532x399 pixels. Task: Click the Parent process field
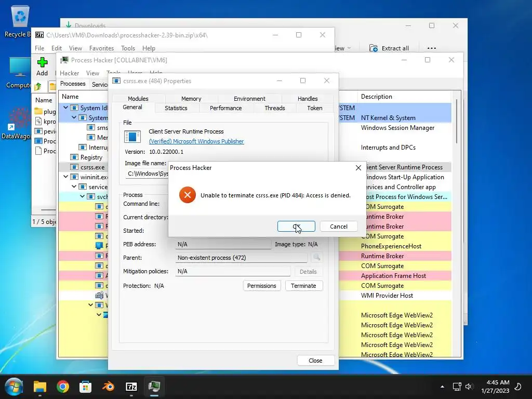241,258
